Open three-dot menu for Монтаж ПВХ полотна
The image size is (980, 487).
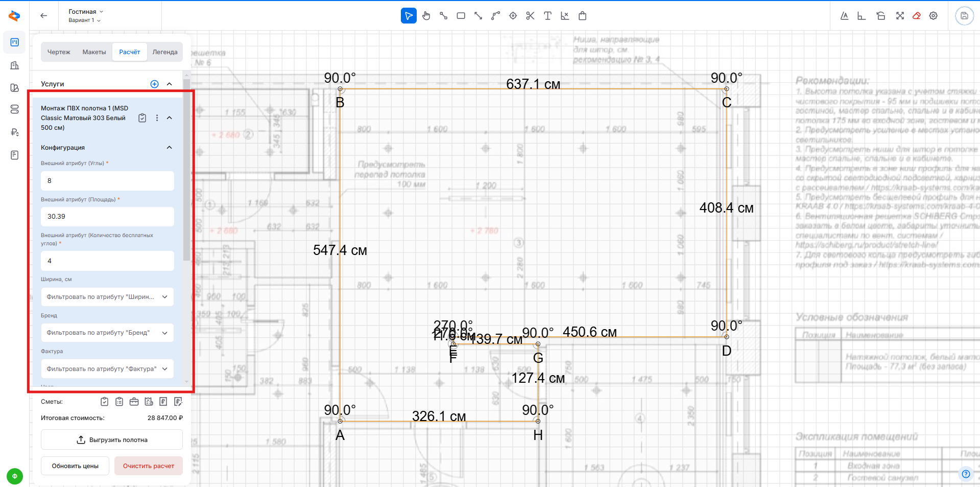click(157, 118)
